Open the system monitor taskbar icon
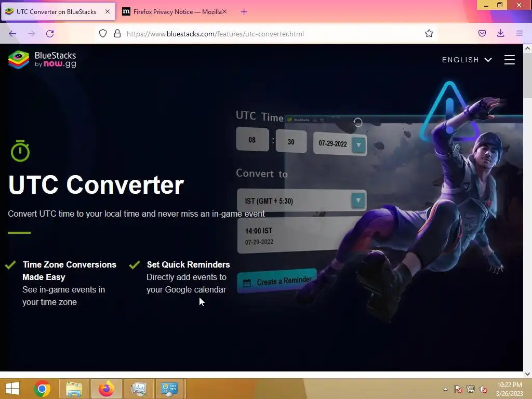This screenshot has width=532, height=399. tap(138, 389)
